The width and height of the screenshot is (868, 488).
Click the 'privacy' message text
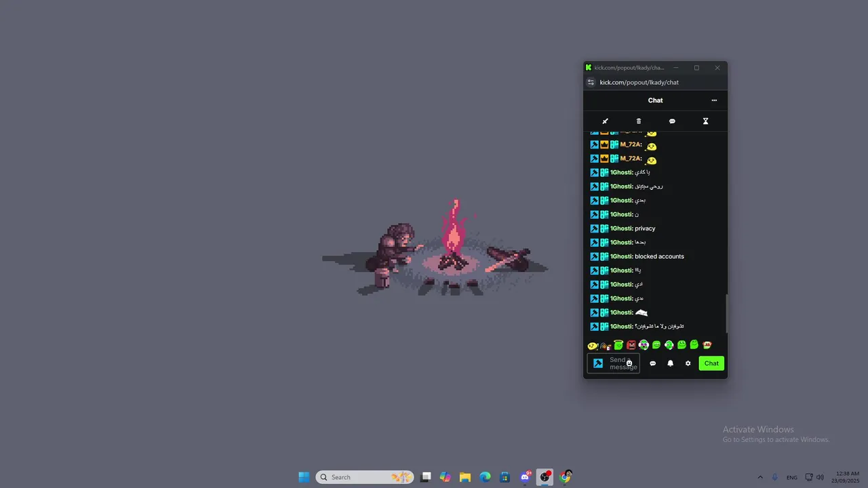pyautogui.click(x=645, y=228)
